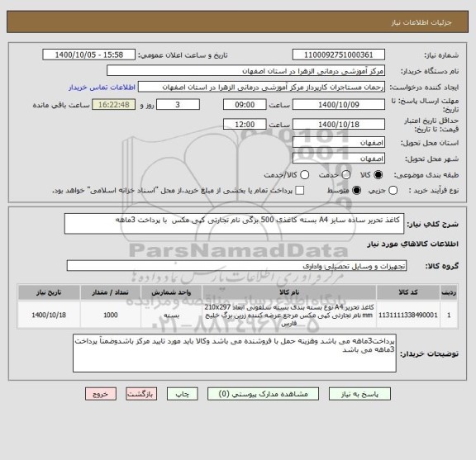Click the row number 1 cell

tap(449, 315)
